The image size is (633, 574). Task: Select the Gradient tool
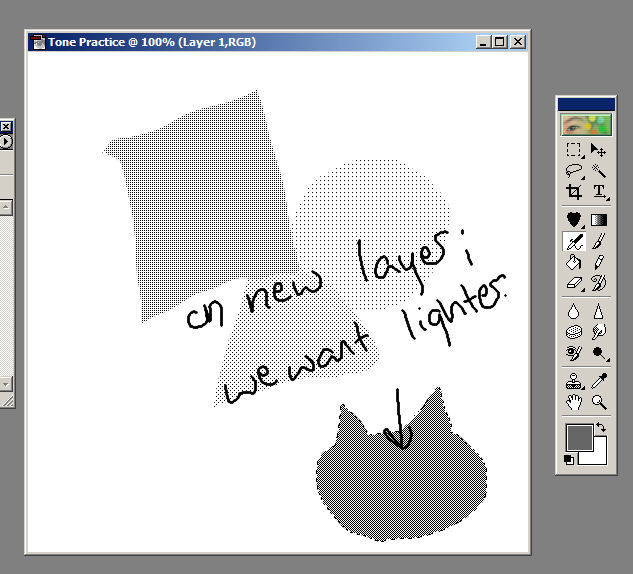coord(598,220)
